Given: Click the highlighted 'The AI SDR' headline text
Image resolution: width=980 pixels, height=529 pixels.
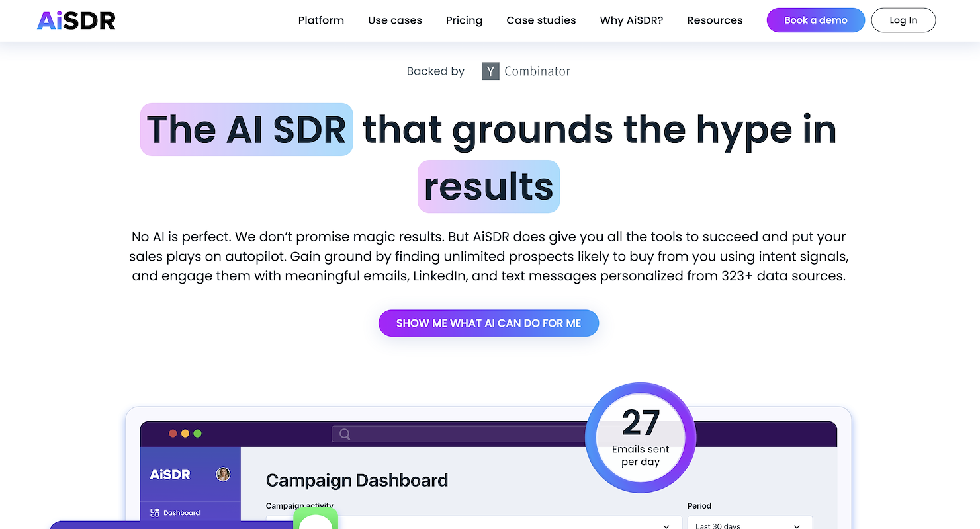Looking at the screenshot, I should click(247, 130).
